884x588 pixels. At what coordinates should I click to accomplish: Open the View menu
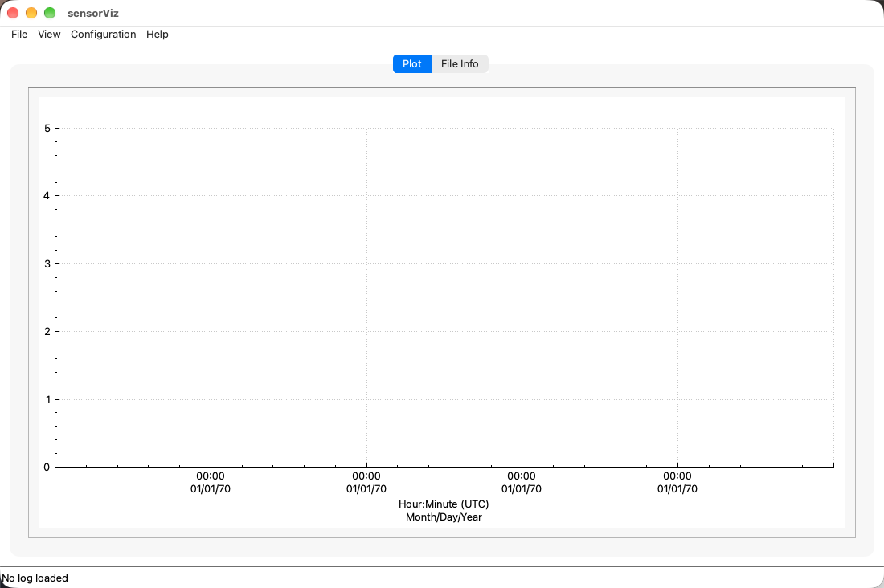click(49, 35)
